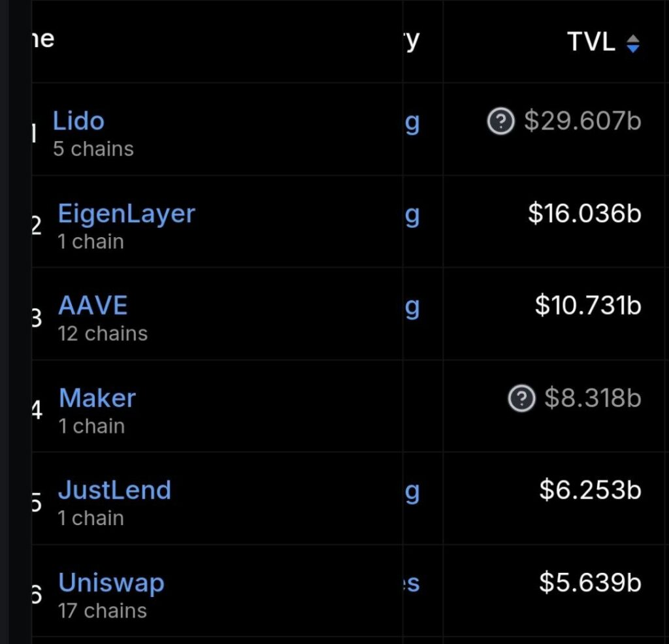Open the EigenLayer protocol link
Screen dimensions: 669x644
(x=126, y=214)
